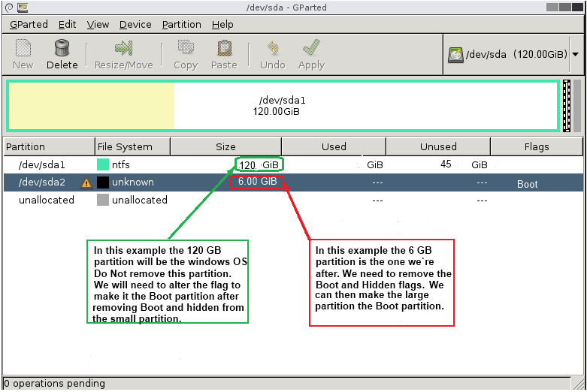Screen dimensions: 587x392
Task: Click the resize grip in window corner
Action: point(579,384)
